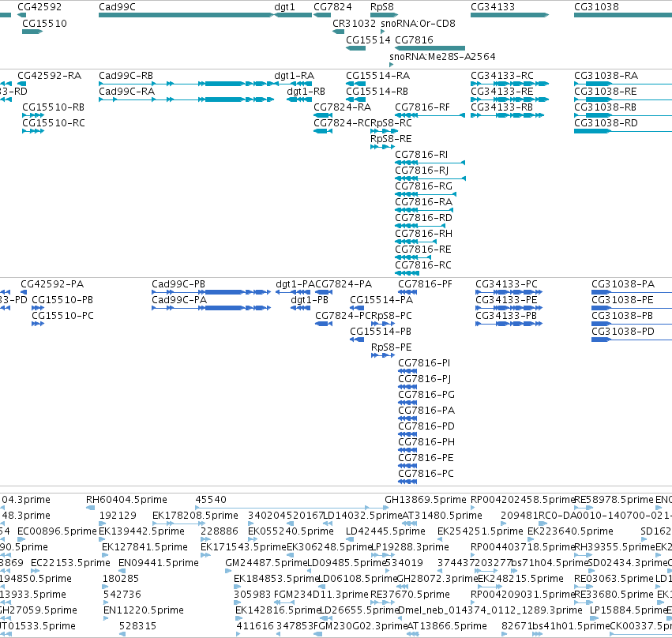Click transcript CG34133-RE label
Viewport: 672px width, 638px height.
click(x=502, y=92)
